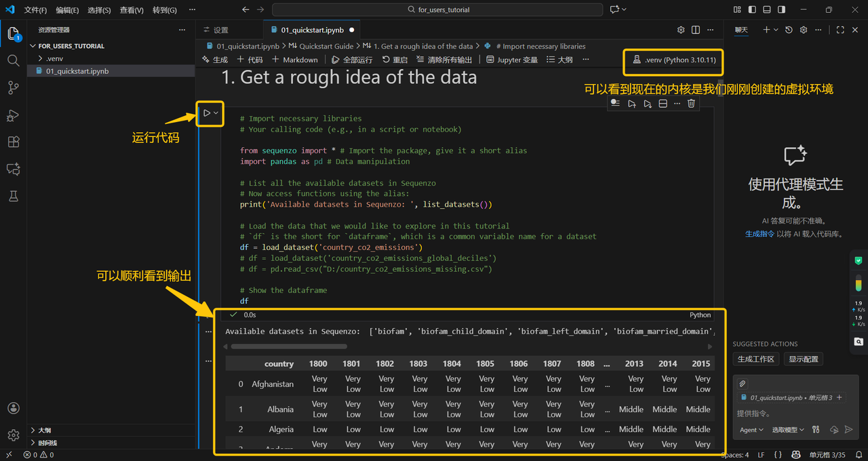Toggle the bottom panel layout button

pyautogui.click(x=767, y=9)
